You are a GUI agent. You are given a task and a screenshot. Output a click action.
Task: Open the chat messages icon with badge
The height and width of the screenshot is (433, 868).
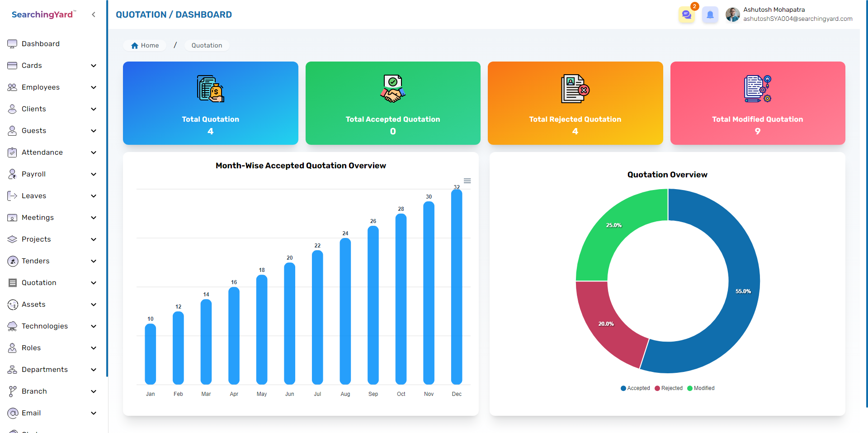click(x=686, y=15)
